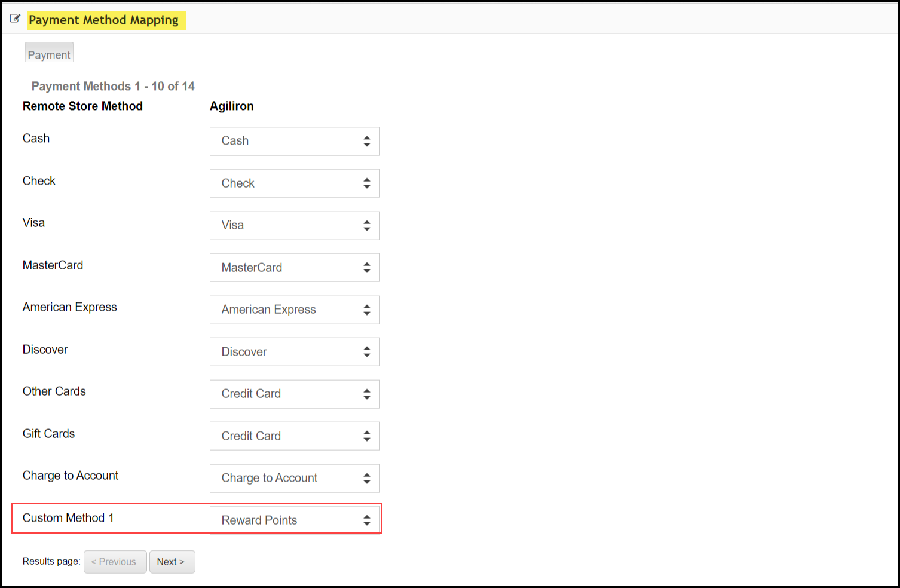Change the Other Cards mapping dropdown
900x588 pixels.
tap(295, 394)
